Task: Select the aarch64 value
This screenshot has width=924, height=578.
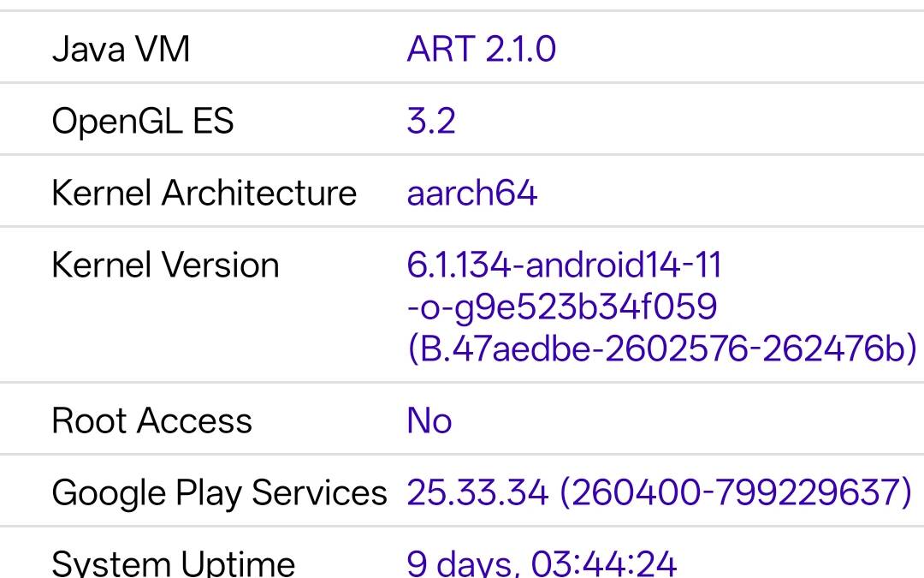Action: tap(471, 193)
